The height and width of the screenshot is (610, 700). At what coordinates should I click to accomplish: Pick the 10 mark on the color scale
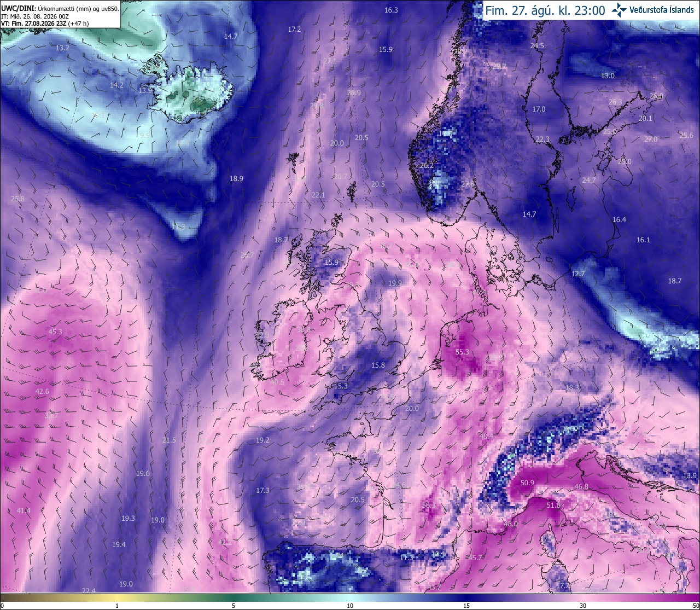pos(350,606)
